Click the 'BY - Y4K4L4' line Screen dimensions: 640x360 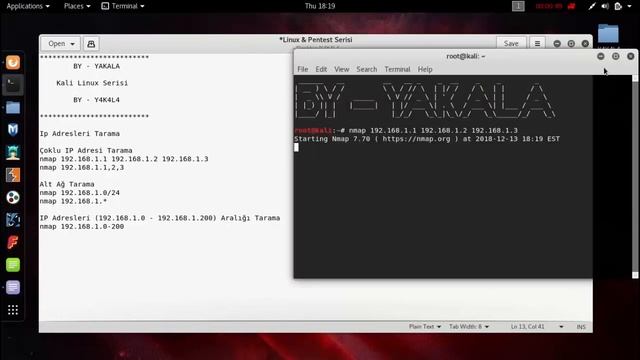(x=96, y=100)
